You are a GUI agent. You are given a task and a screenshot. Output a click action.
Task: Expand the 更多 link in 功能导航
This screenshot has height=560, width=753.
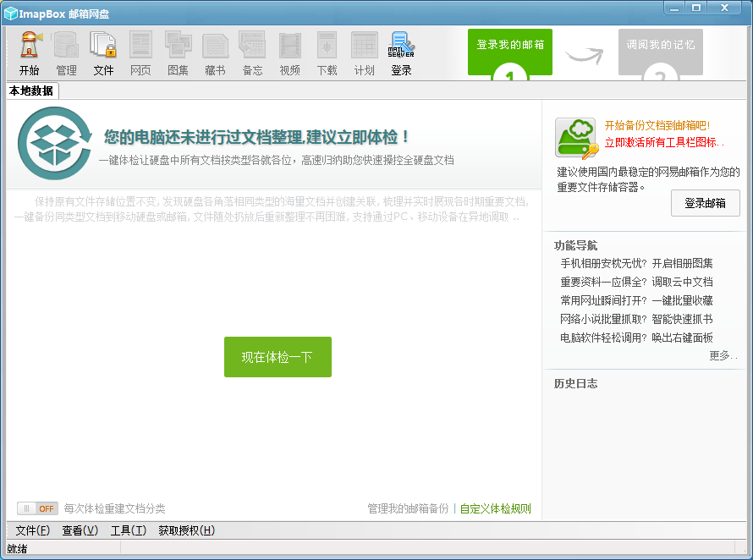(722, 355)
